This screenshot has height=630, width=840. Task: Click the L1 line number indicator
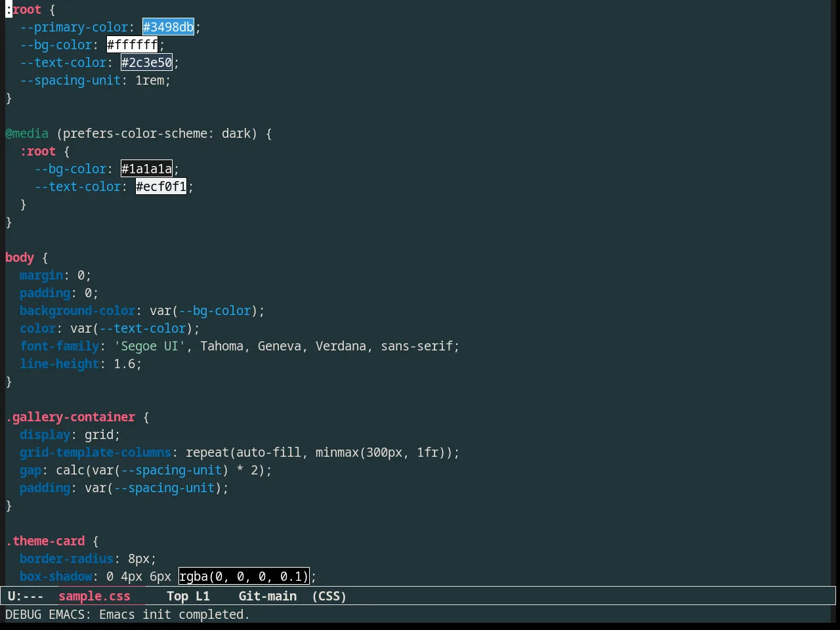[x=203, y=596]
